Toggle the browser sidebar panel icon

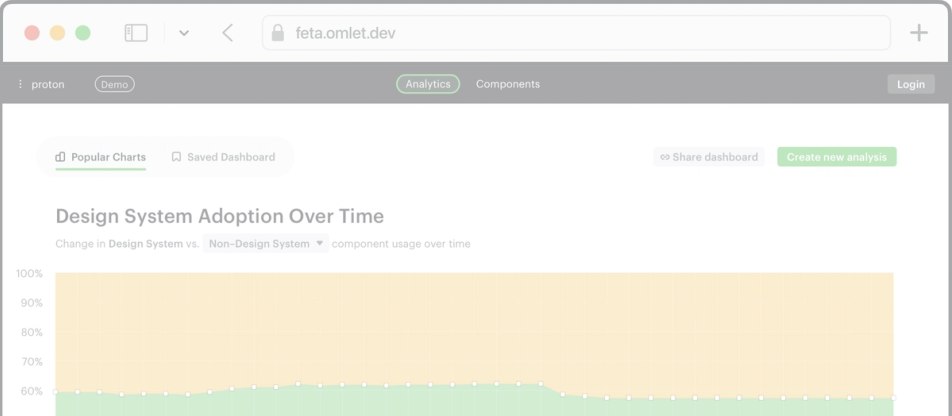[136, 33]
